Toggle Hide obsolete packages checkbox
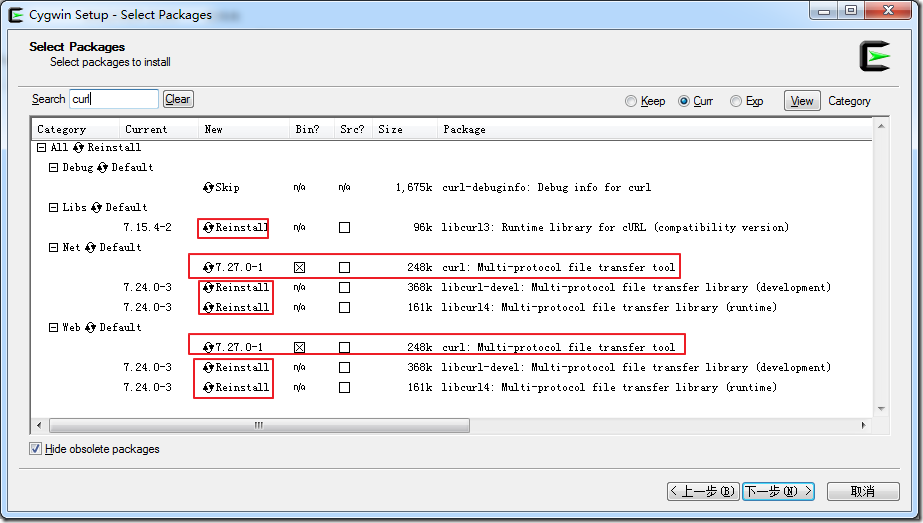This screenshot has width=923, height=523. (35, 449)
